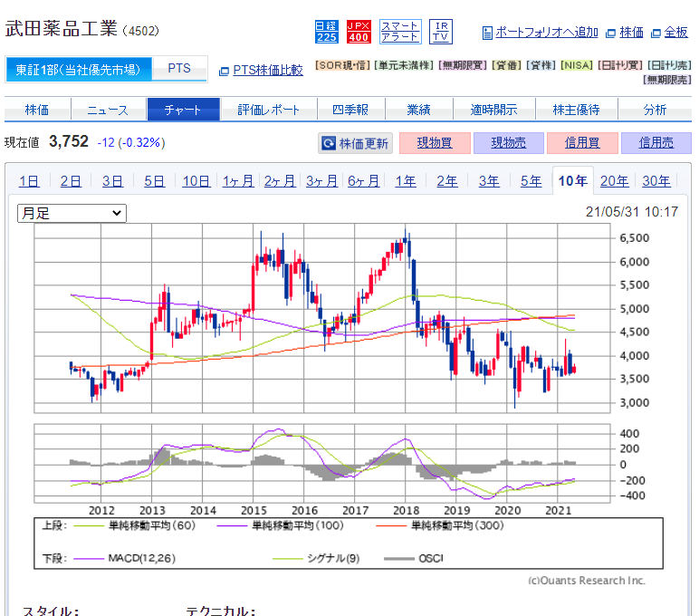Set chart range to 2日
This screenshot has width=699, height=616.
pos(71,181)
